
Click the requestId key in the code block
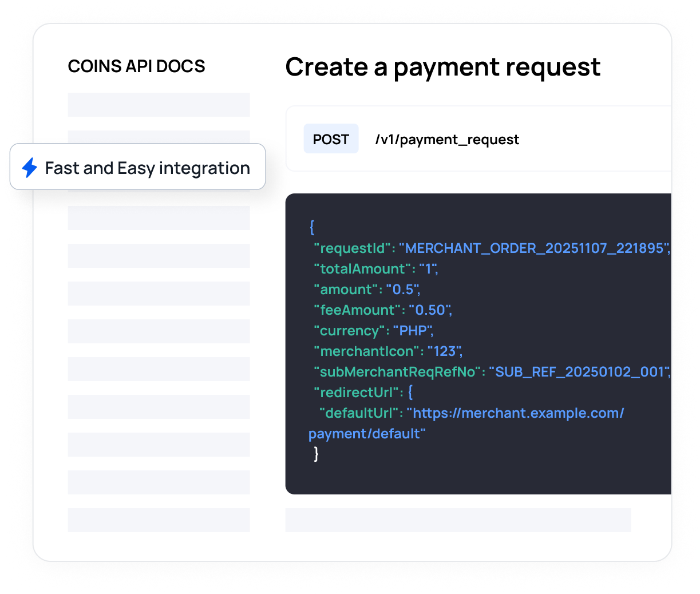[352, 248]
